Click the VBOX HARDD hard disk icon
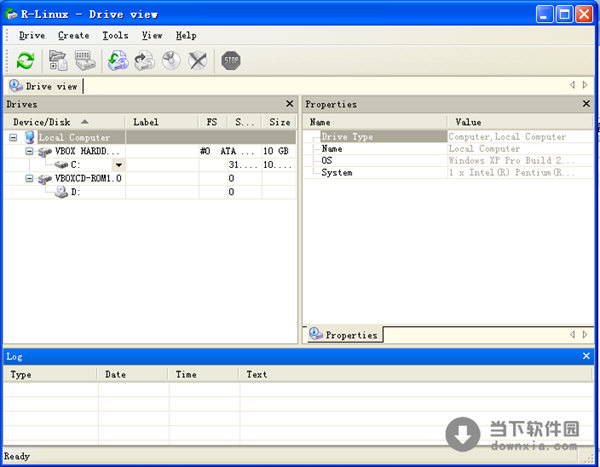The width and height of the screenshot is (600, 467). (x=45, y=152)
